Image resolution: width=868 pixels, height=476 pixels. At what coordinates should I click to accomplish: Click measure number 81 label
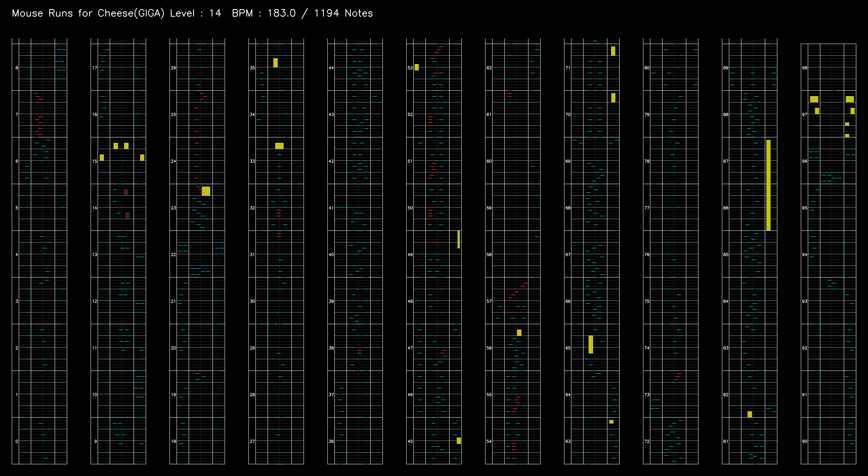point(726,441)
